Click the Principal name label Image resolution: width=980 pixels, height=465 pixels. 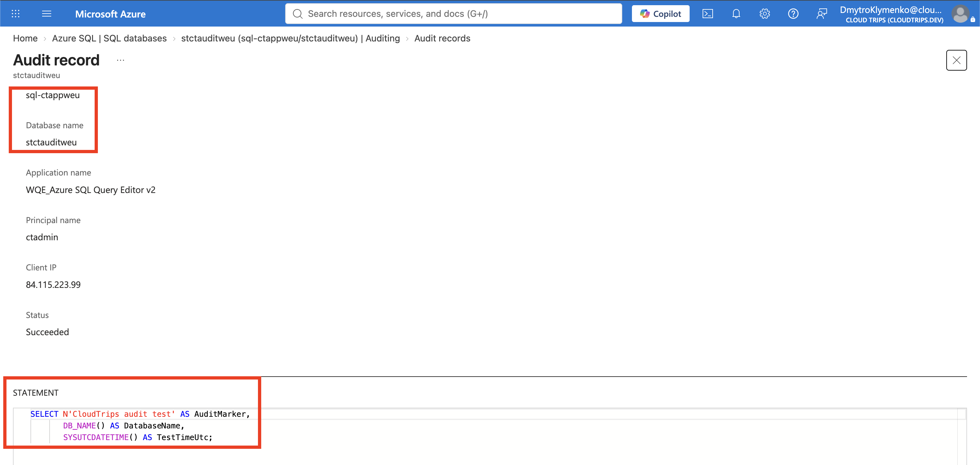(53, 220)
